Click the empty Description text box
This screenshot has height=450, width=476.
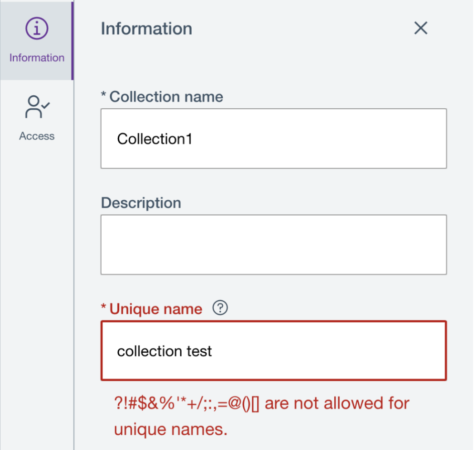(273, 245)
